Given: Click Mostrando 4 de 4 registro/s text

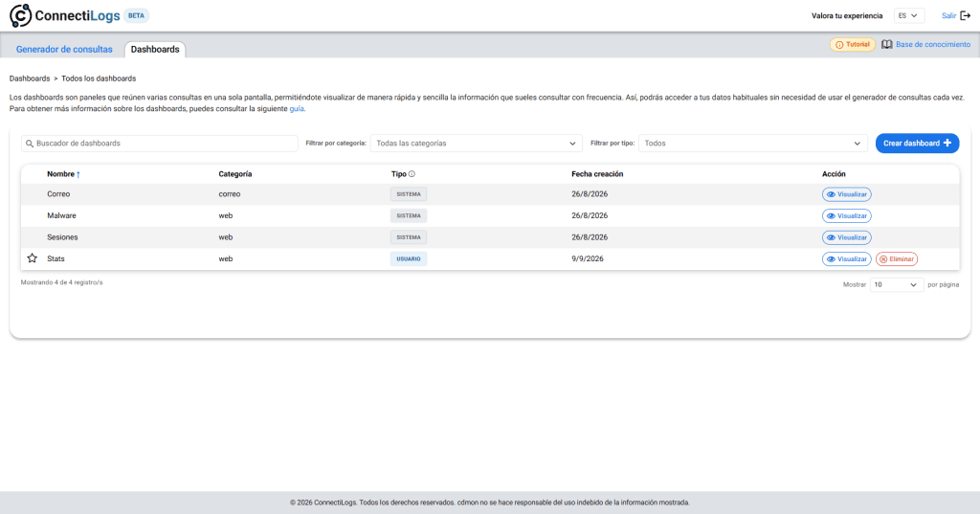Looking at the screenshot, I should 62,282.
